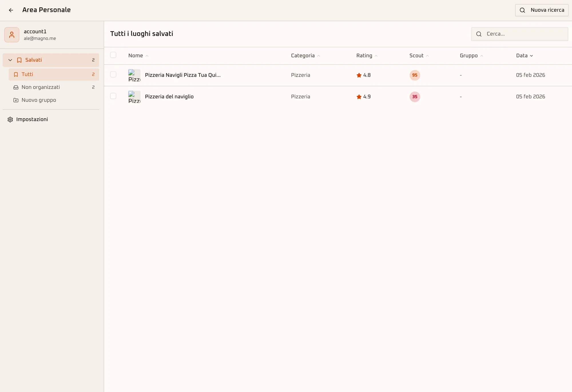Check the Pizzeria del naviglio row checkbox
Screen dimensions: 572x392
[x=113, y=96]
